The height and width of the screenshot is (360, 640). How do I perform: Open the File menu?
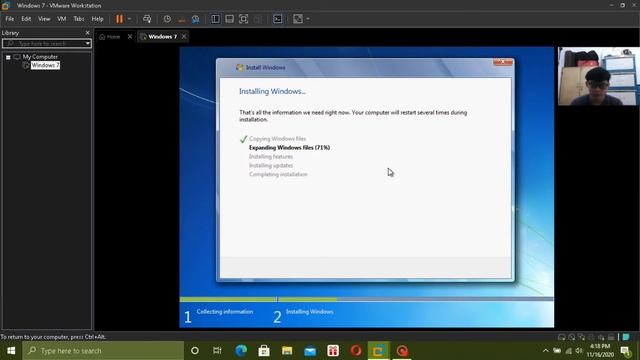coord(9,19)
